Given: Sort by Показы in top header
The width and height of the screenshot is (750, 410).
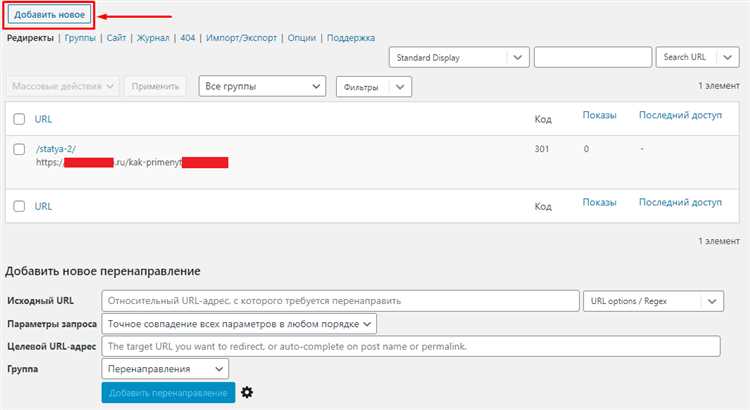Looking at the screenshot, I should pyautogui.click(x=599, y=115).
